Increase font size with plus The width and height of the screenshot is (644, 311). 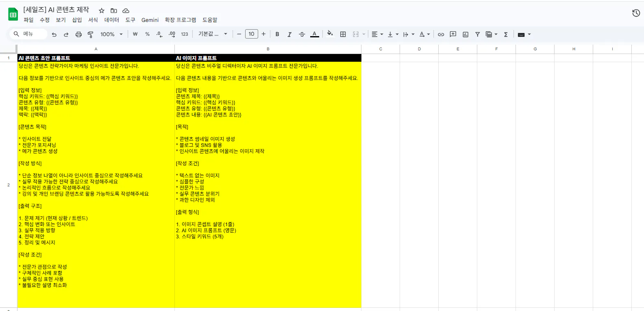[x=263, y=34]
